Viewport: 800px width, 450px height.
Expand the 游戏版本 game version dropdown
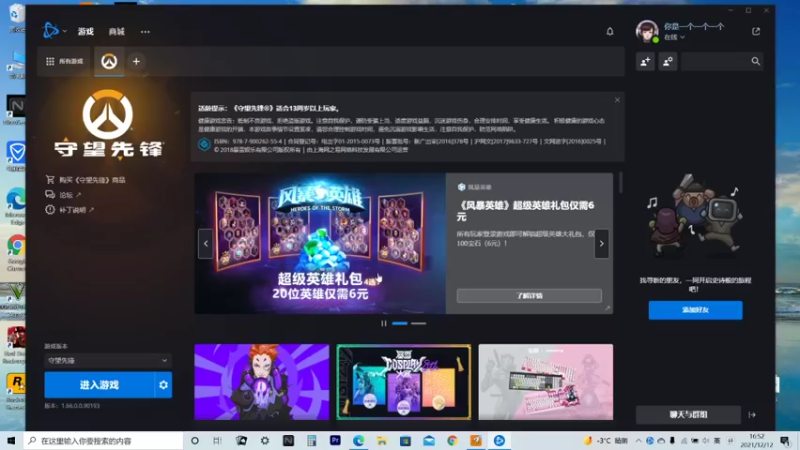coord(108,361)
